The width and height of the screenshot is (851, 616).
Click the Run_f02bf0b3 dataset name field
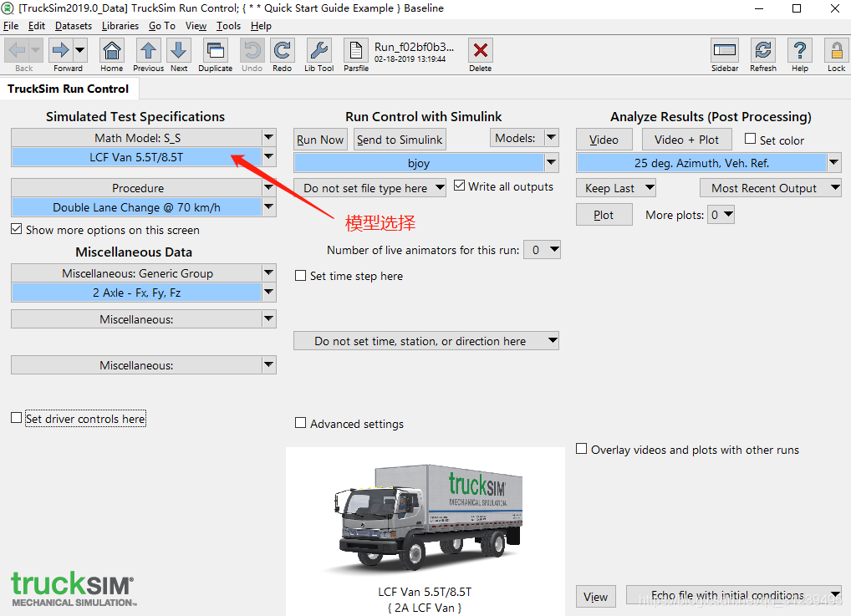pos(414,47)
